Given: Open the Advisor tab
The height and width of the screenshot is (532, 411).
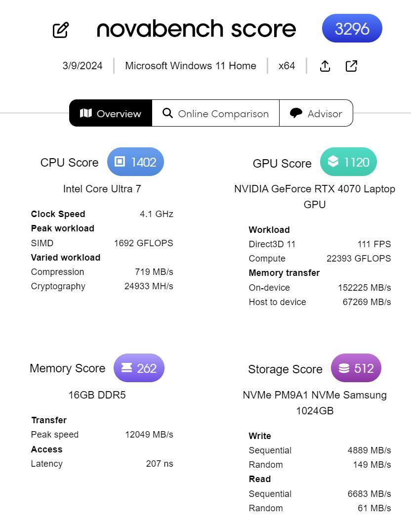Looking at the screenshot, I should [316, 113].
